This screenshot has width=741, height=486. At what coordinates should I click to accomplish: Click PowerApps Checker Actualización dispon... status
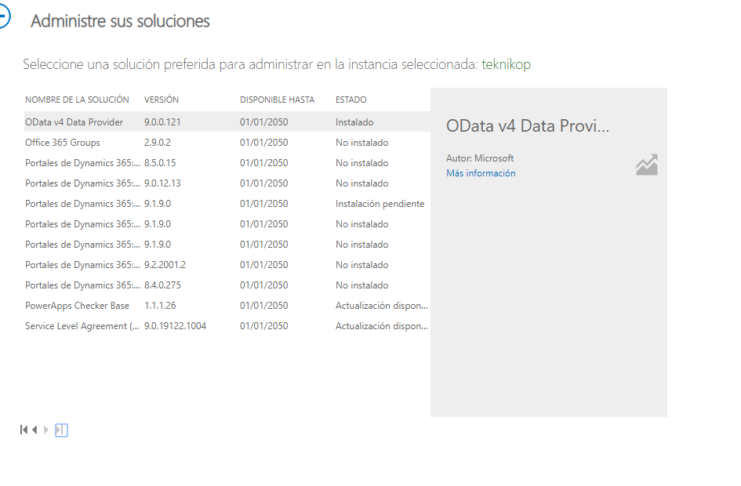coord(382,305)
